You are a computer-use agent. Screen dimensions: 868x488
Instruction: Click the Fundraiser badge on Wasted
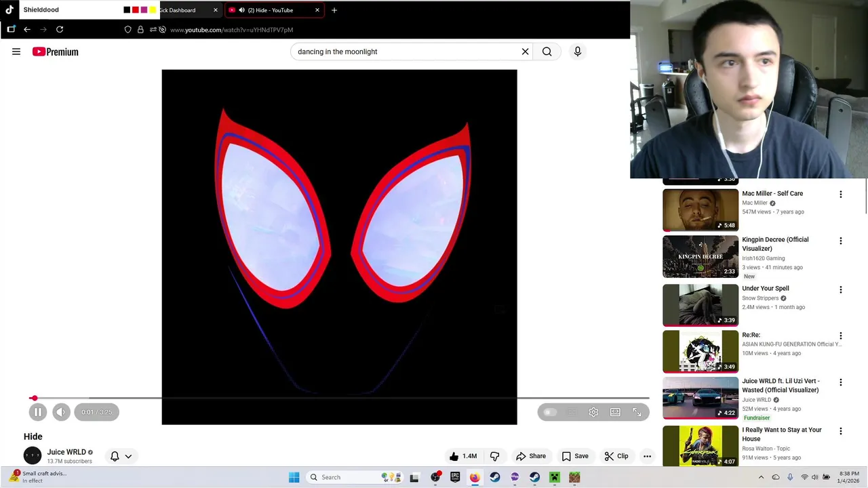[757, 418]
